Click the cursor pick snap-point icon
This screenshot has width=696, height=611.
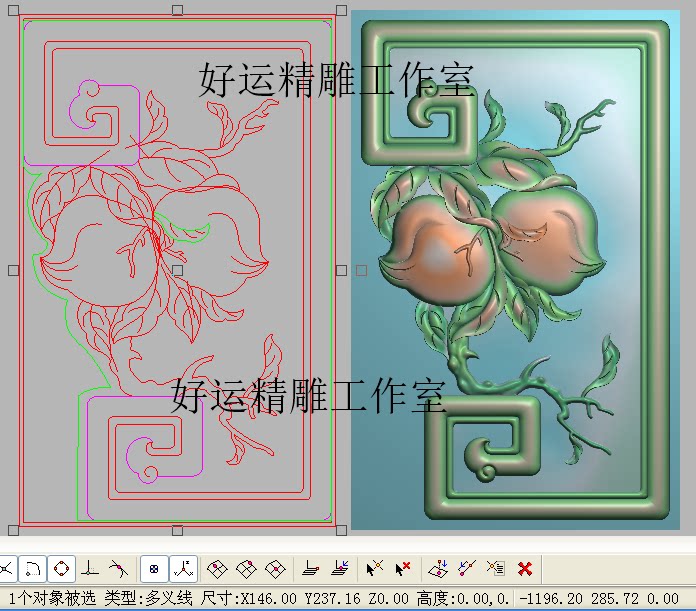(x=375, y=569)
